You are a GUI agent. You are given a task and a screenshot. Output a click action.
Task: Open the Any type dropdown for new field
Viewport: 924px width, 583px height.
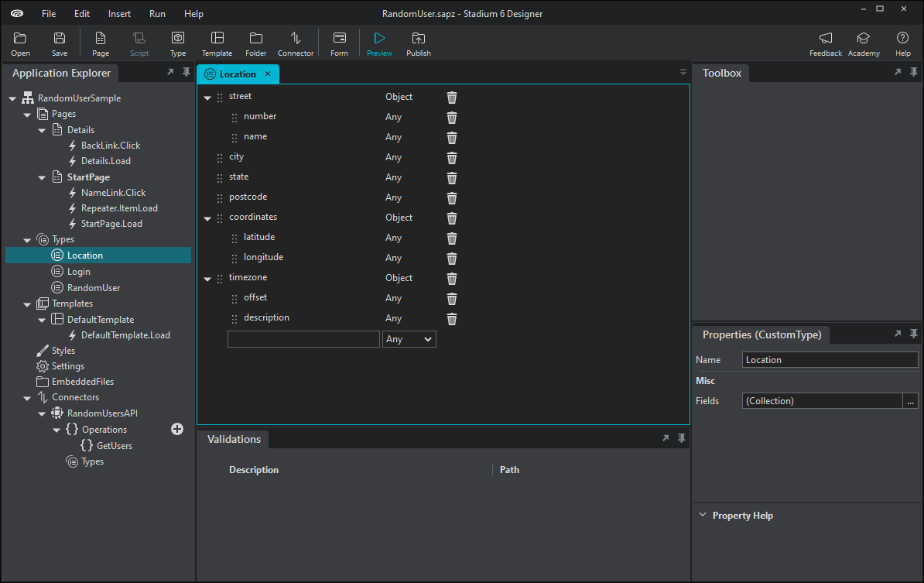coord(409,339)
